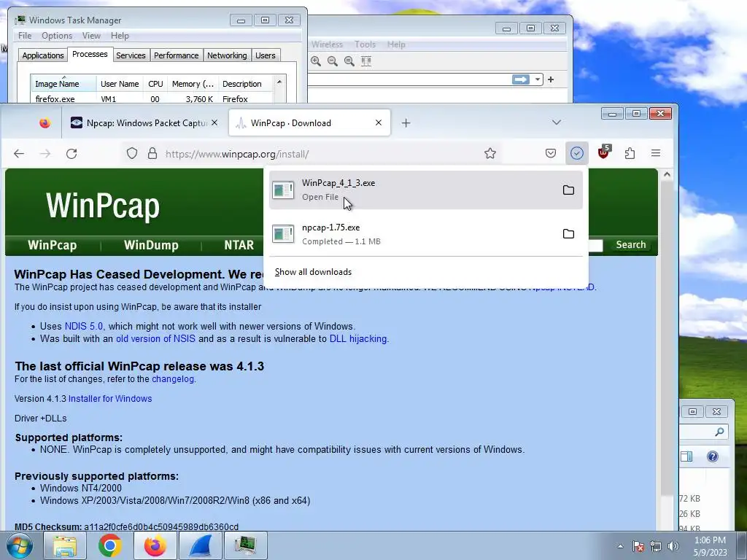The height and width of the screenshot is (560, 747).
Task: Switch to Performance tab in Task Manager
Action: (x=177, y=55)
